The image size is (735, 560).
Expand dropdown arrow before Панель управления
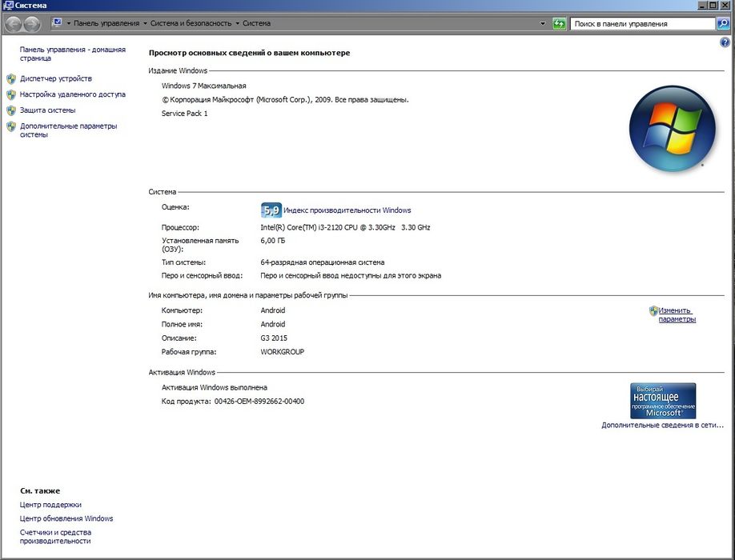68,23
